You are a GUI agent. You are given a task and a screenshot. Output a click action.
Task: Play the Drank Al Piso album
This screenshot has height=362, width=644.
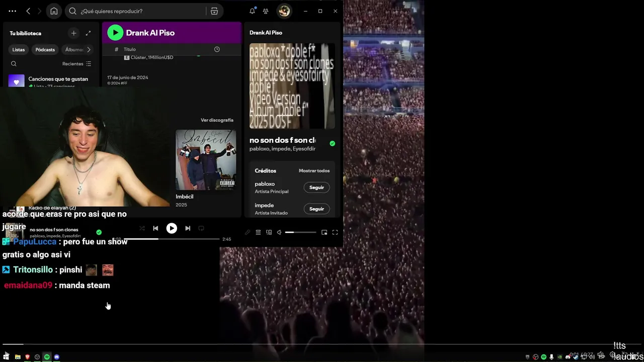coord(115,33)
